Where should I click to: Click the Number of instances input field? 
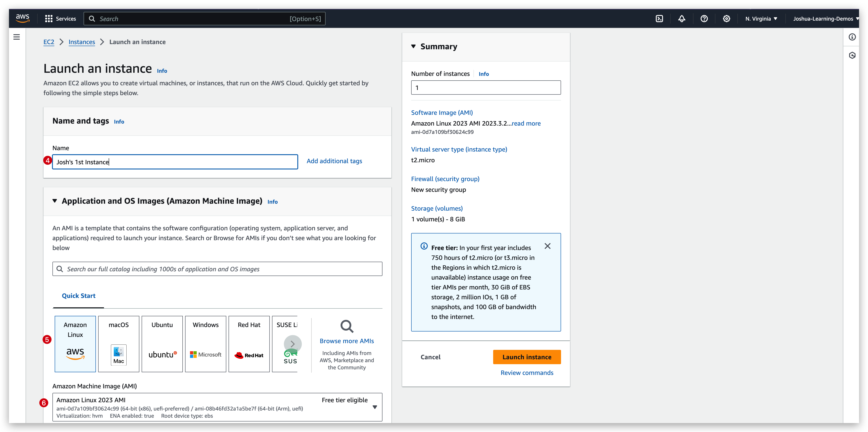pos(486,88)
